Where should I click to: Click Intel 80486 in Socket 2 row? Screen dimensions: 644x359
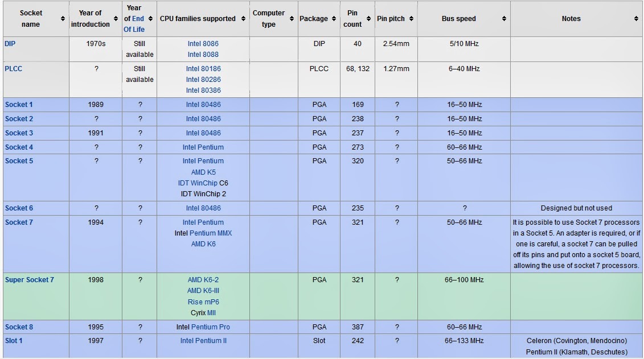203,118
